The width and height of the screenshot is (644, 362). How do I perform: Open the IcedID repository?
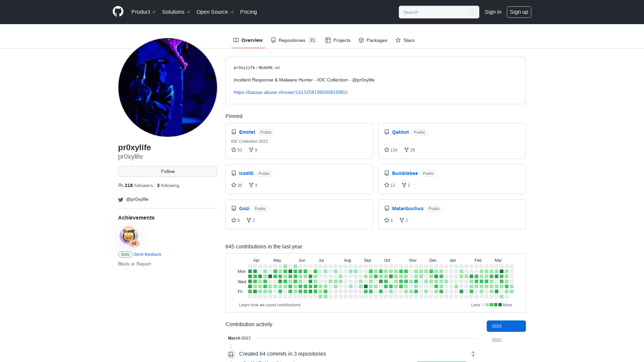246,173
